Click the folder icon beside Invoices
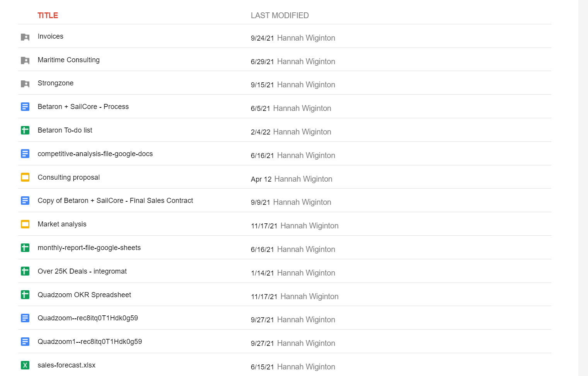The width and height of the screenshot is (588, 376). click(x=25, y=37)
